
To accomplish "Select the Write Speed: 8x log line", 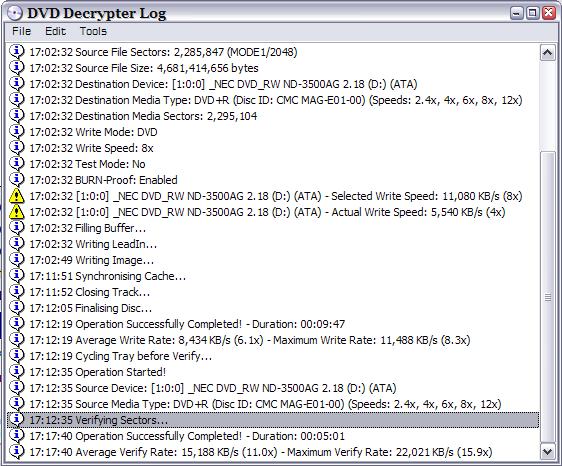I will coord(273,148).
